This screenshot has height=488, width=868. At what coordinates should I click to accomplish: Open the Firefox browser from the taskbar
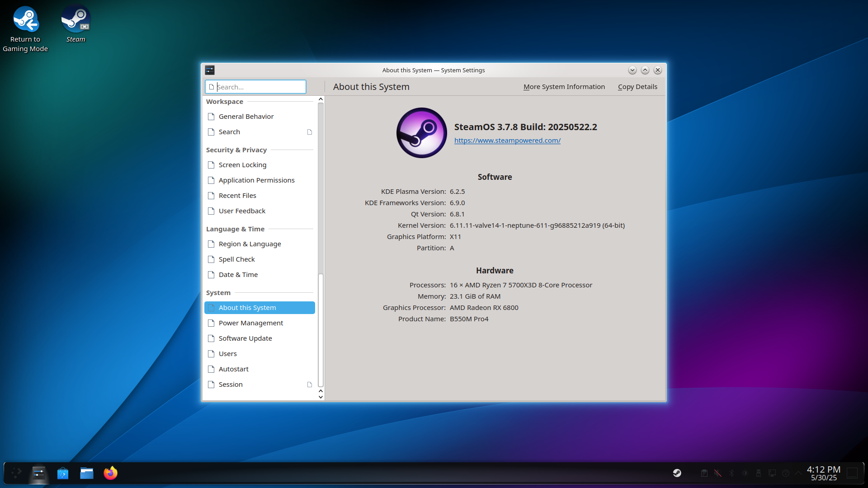pos(110,473)
